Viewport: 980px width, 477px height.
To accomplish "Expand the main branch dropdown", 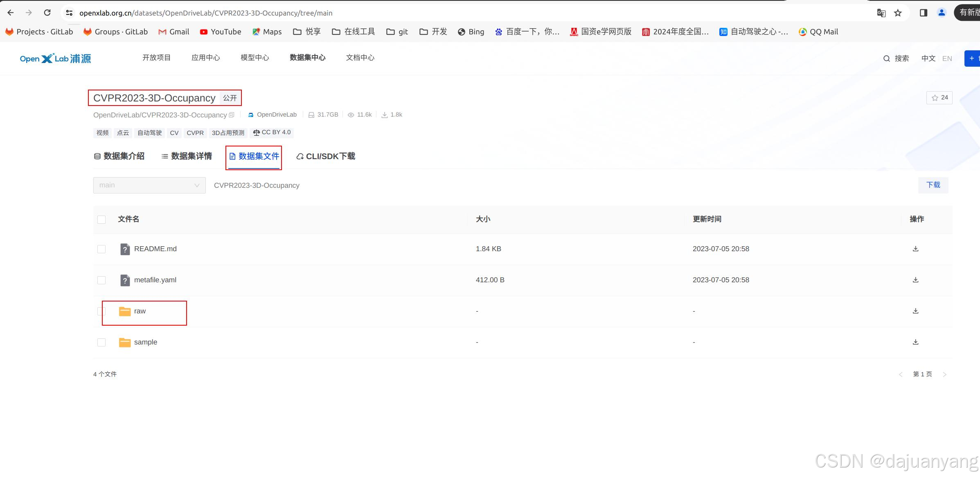I will [149, 185].
